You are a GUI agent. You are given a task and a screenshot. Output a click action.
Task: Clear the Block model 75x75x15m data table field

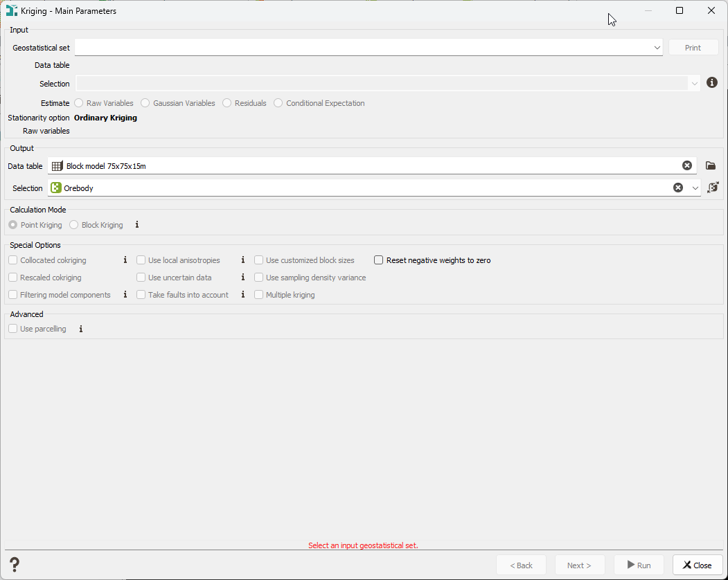[686, 165]
